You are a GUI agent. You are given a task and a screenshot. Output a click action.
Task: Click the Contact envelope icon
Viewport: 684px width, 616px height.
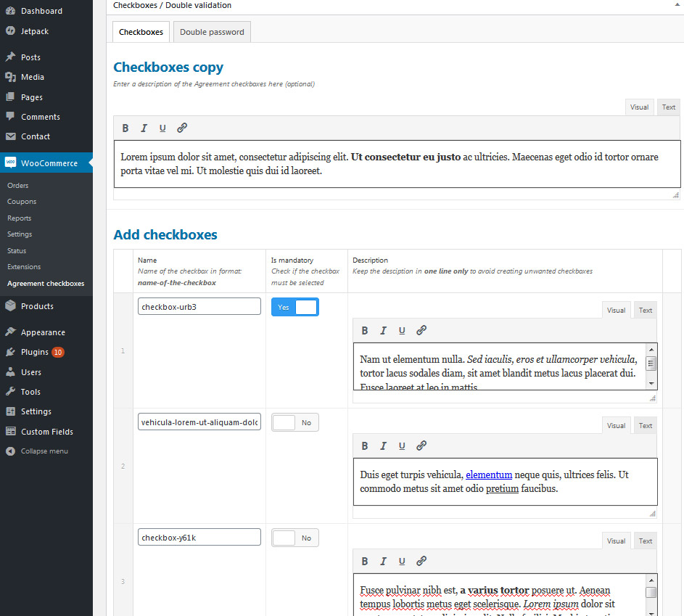[x=10, y=136]
